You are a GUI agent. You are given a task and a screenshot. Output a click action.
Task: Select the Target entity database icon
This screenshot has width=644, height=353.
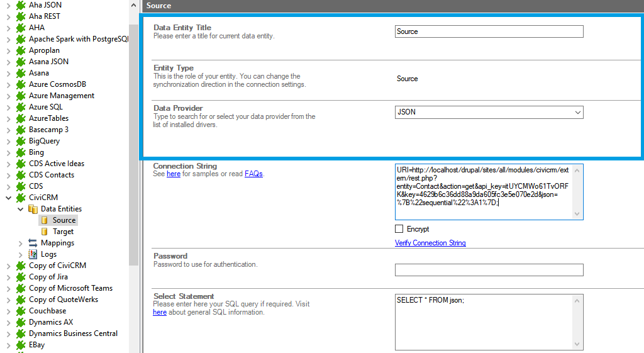click(44, 232)
